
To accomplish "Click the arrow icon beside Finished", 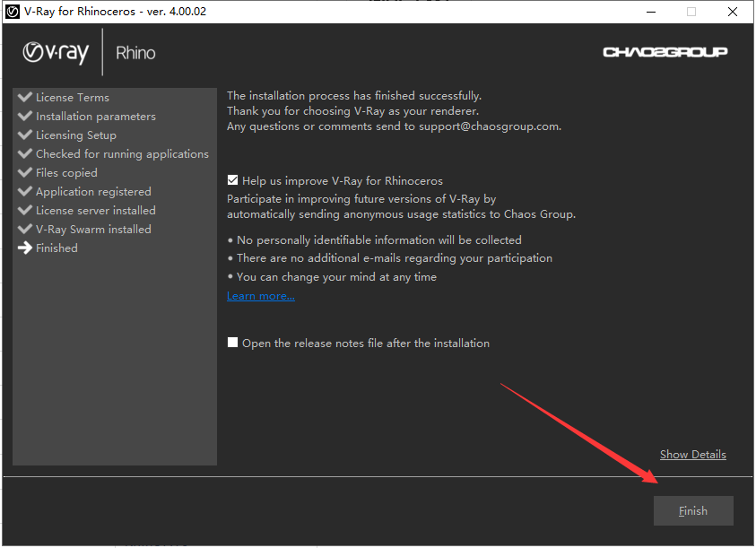I will click(24, 248).
